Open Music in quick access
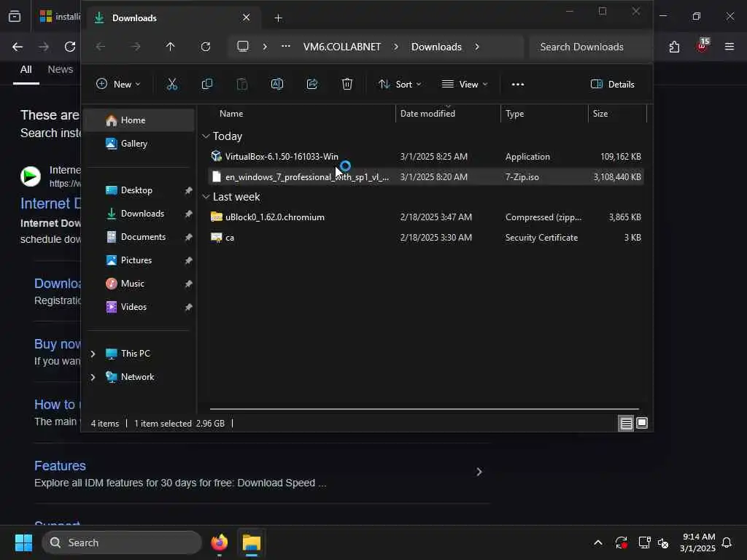Image resolution: width=747 pixels, height=560 pixels. [139, 284]
